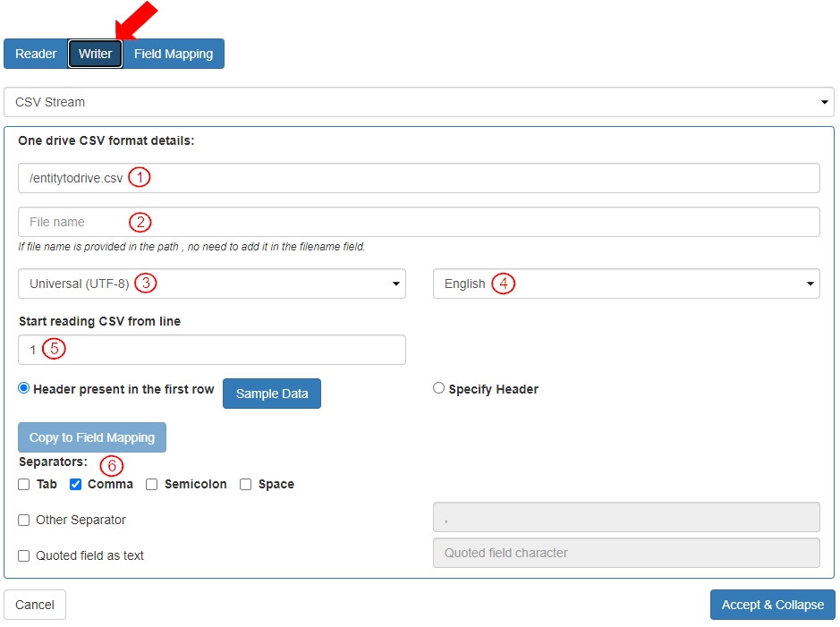Check the Space separator checkbox

(x=246, y=484)
